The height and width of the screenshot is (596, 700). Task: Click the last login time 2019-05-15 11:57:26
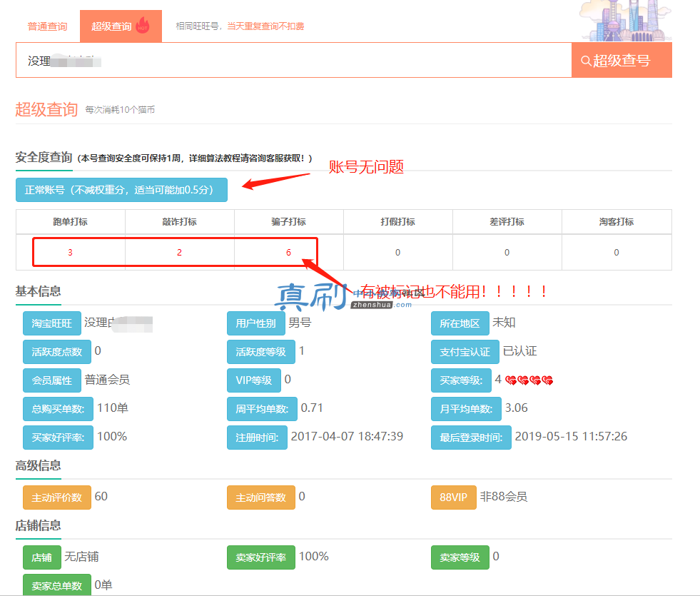[x=571, y=437]
